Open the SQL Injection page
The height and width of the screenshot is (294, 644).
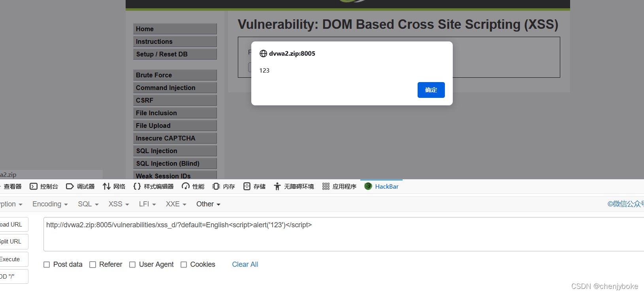tap(175, 151)
